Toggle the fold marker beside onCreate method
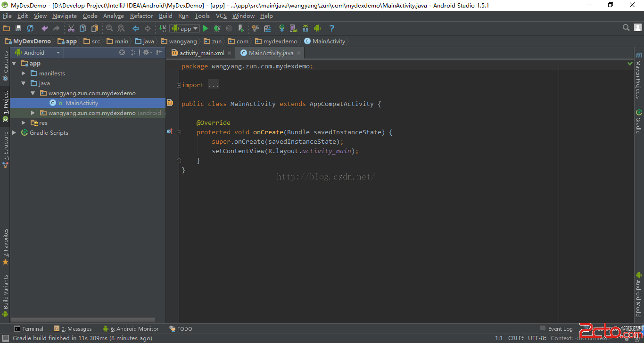 (x=179, y=132)
